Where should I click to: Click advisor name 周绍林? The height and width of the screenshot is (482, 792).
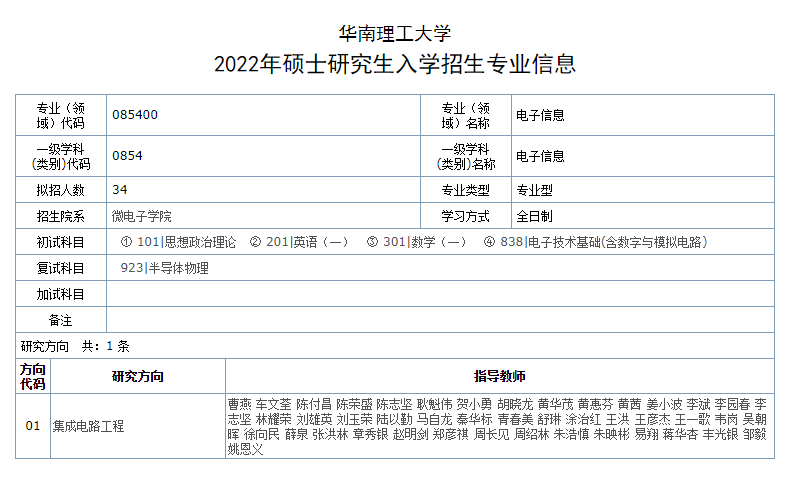coord(531,434)
